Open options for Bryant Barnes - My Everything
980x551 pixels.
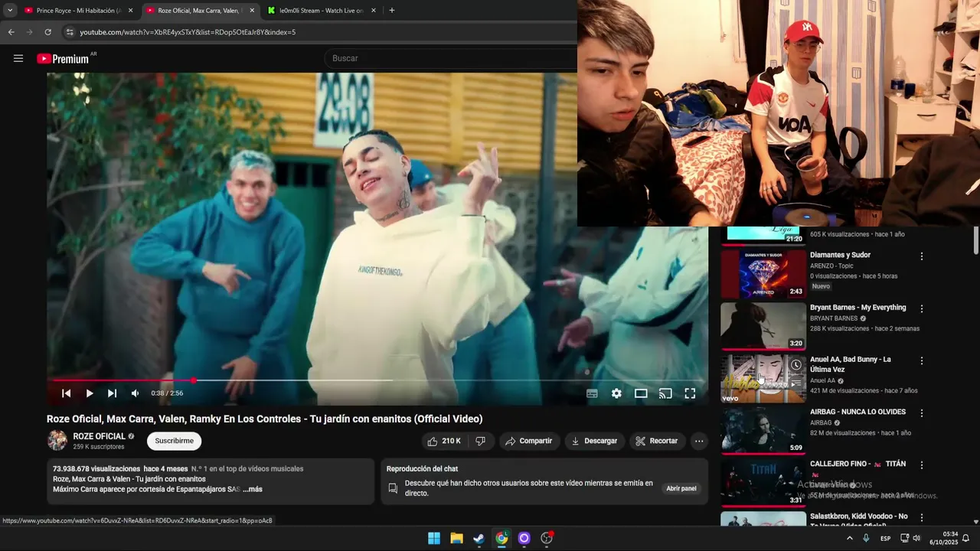click(x=922, y=308)
